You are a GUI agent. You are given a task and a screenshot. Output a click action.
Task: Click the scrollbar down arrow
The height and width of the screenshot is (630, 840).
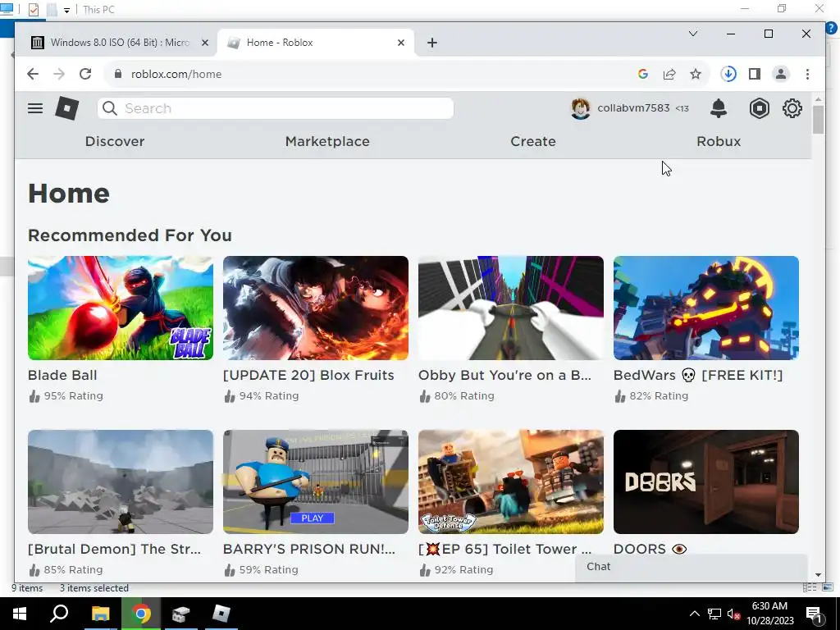coord(818,575)
